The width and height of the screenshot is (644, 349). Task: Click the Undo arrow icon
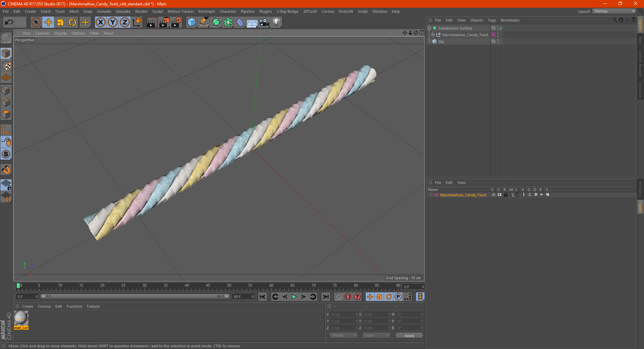pyautogui.click(x=9, y=22)
